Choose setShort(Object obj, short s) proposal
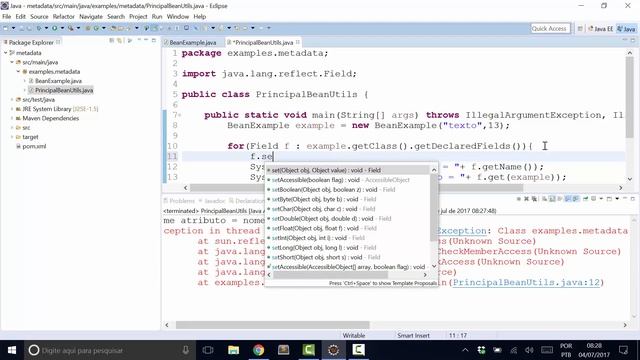 [348, 257]
